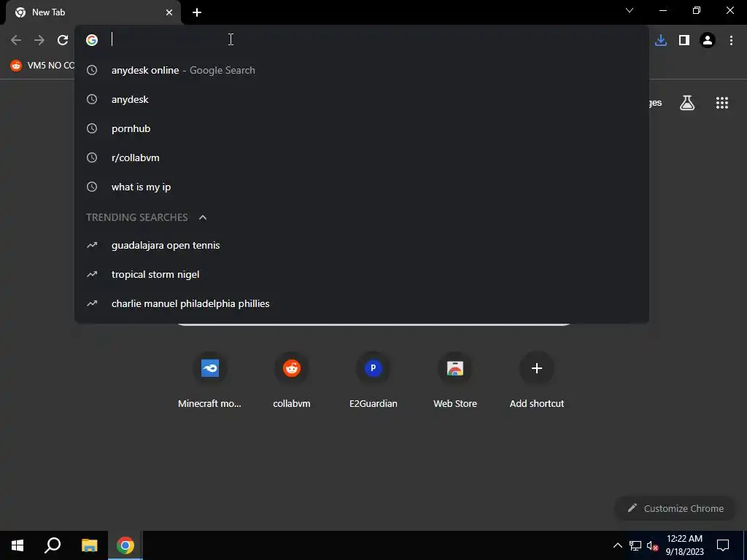Screen dimensions: 747x560
Task: Open the Downloads icon in toolbar
Action: click(x=661, y=40)
